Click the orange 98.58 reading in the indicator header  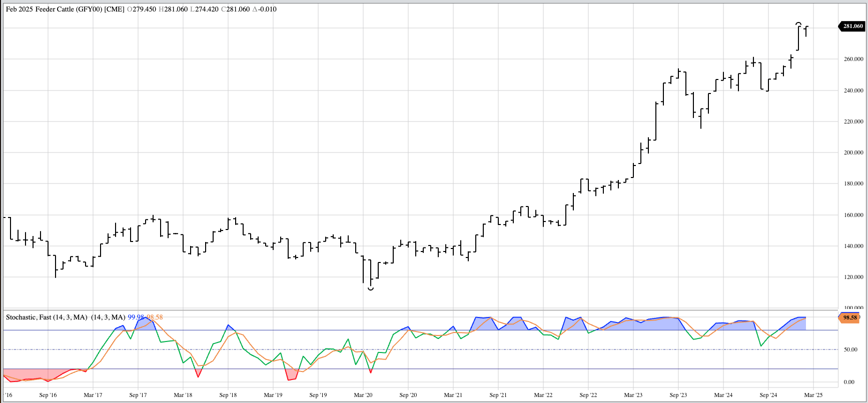coord(155,317)
